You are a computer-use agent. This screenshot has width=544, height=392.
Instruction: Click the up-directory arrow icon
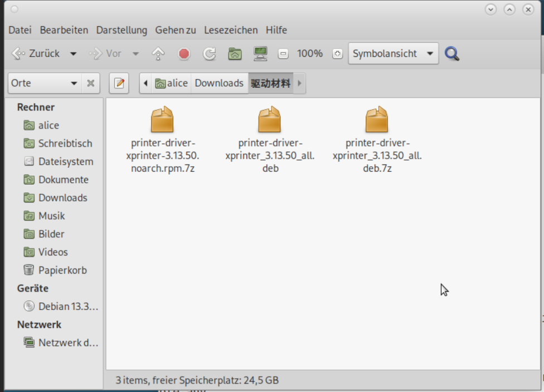pos(158,54)
